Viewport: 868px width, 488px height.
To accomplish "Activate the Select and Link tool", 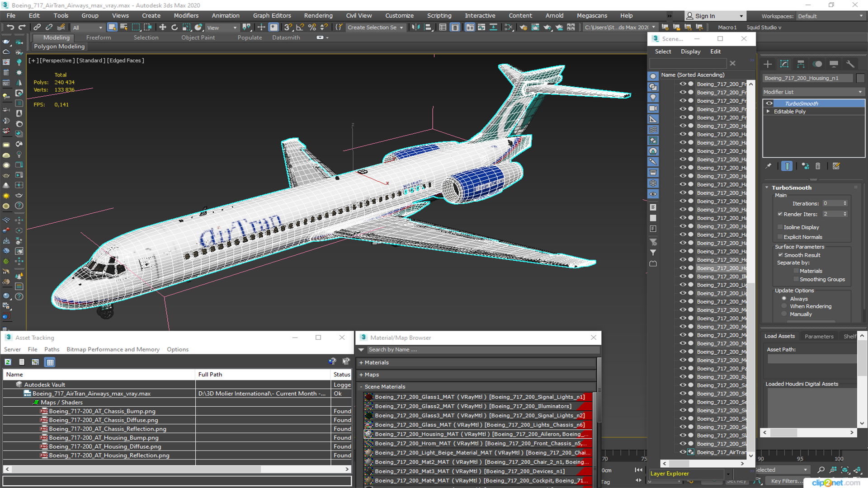I will (x=37, y=28).
